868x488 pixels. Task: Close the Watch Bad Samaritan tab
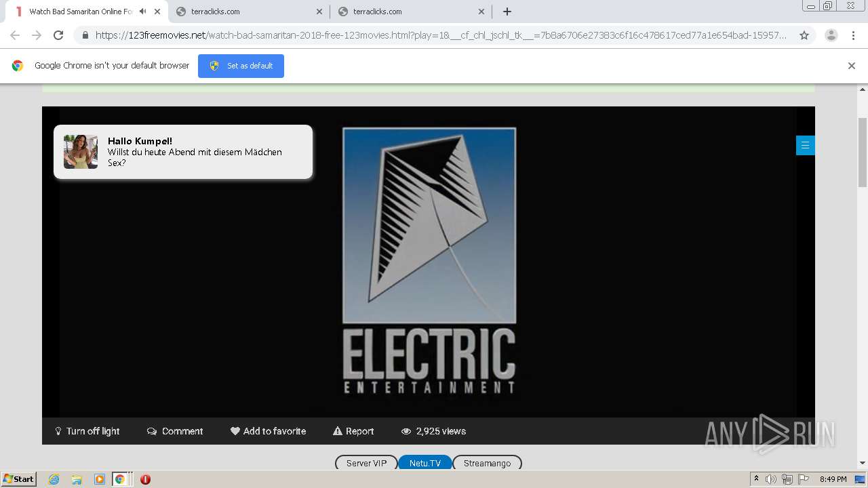coord(157,12)
